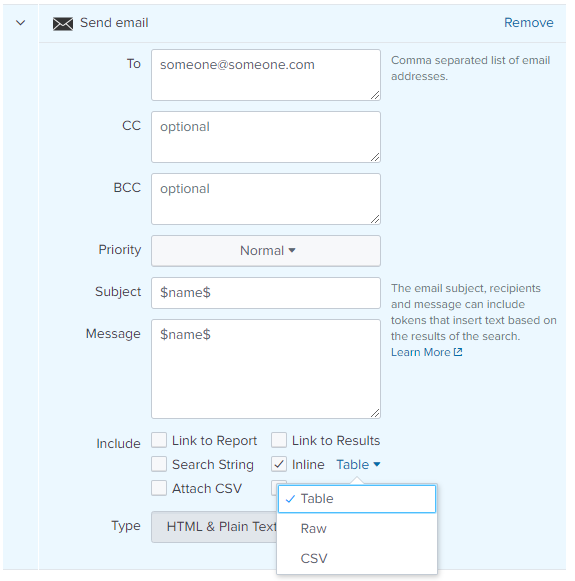This screenshot has height=581, width=575.
Task: Open the Inline Table format dropdown
Action: click(358, 464)
